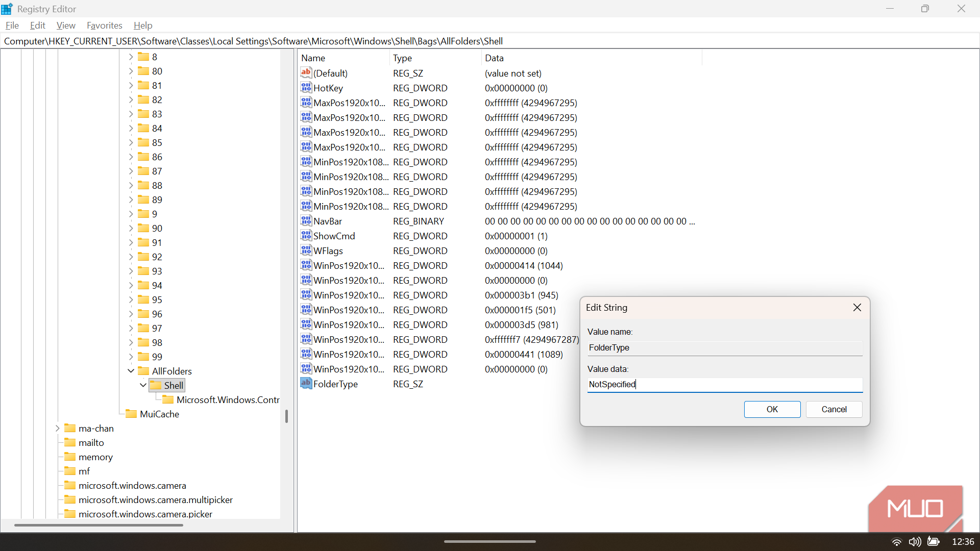Open the Favorites menu

(x=105, y=26)
